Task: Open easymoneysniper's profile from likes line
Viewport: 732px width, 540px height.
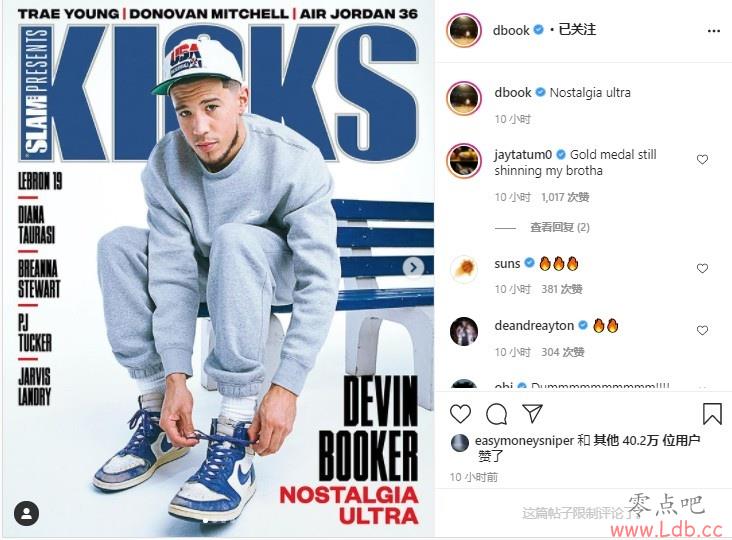Action: pyautogui.click(x=524, y=440)
